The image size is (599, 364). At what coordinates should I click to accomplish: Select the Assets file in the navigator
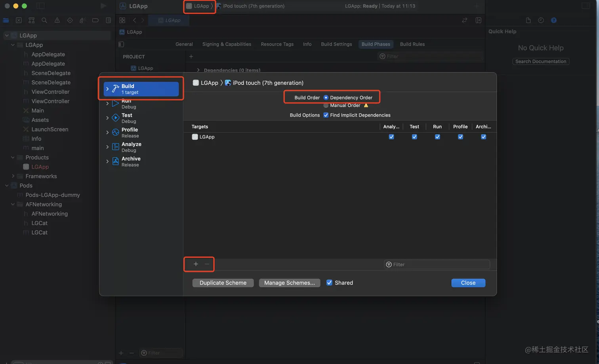coord(40,120)
